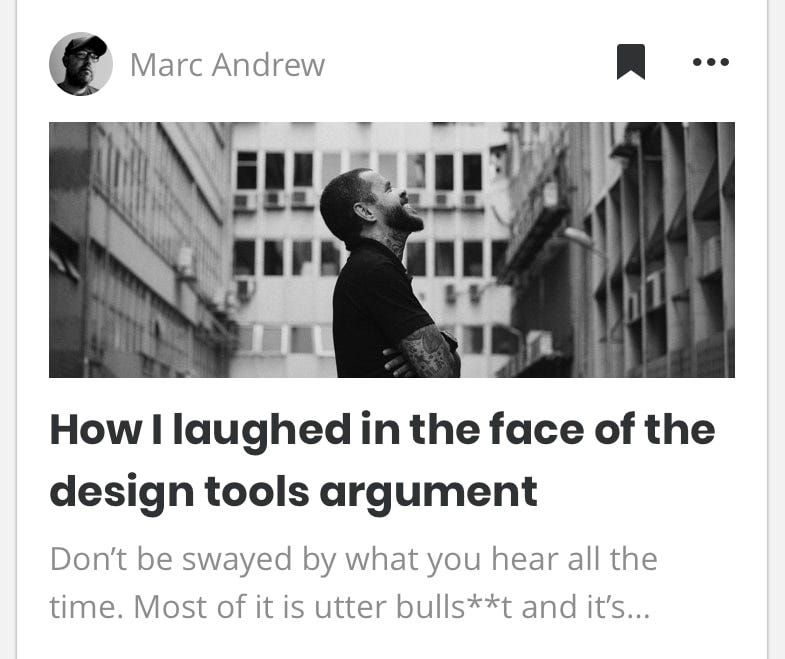Click the black-and-white laughing man photo
Image resolution: width=785 pixels, height=659 pixels.
(x=391, y=249)
